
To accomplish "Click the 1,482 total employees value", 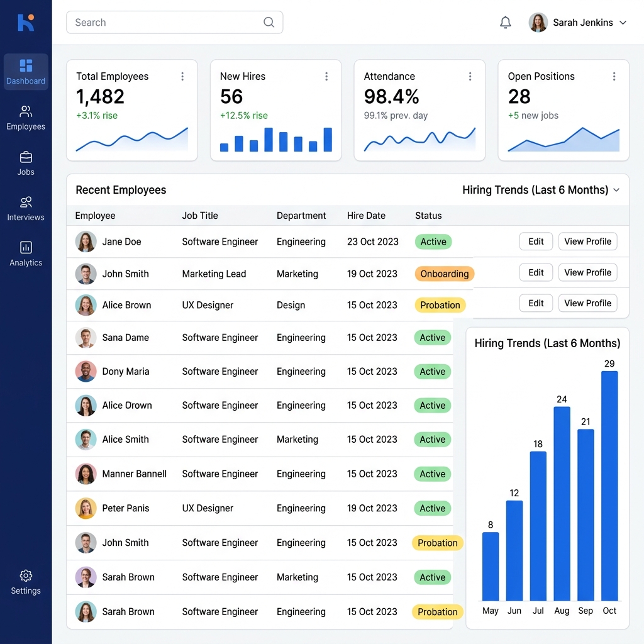I will coord(100,96).
